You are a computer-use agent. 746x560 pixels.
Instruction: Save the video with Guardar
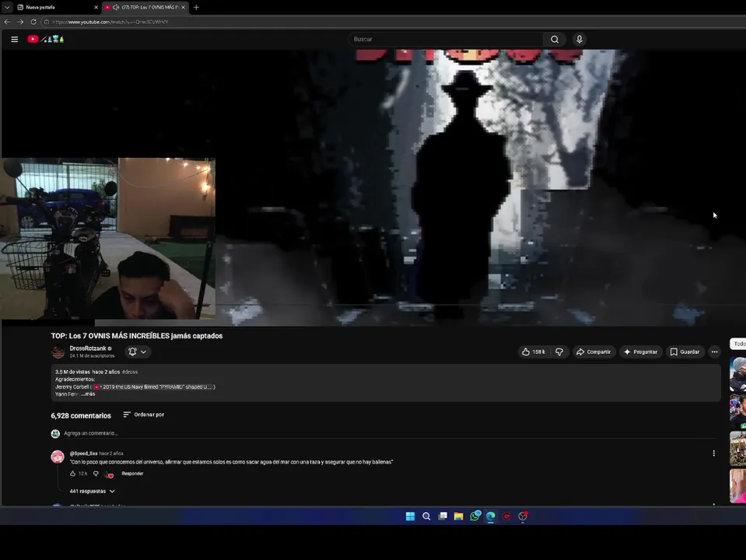tap(685, 352)
